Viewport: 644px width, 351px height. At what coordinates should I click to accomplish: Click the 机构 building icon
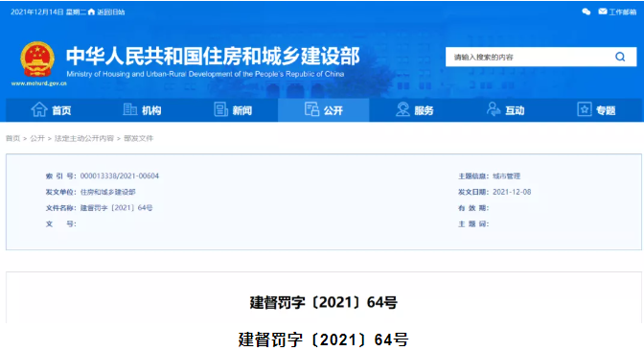[x=129, y=109]
